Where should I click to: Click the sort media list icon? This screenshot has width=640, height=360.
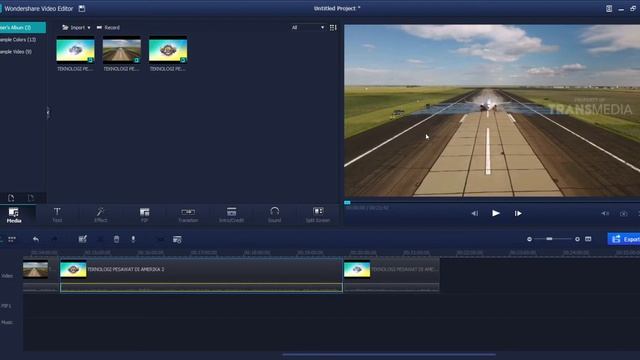coord(333,27)
